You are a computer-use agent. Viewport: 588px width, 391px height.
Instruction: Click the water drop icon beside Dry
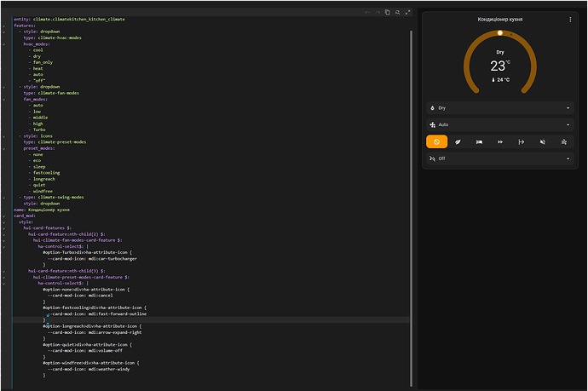tap(432, 108)
